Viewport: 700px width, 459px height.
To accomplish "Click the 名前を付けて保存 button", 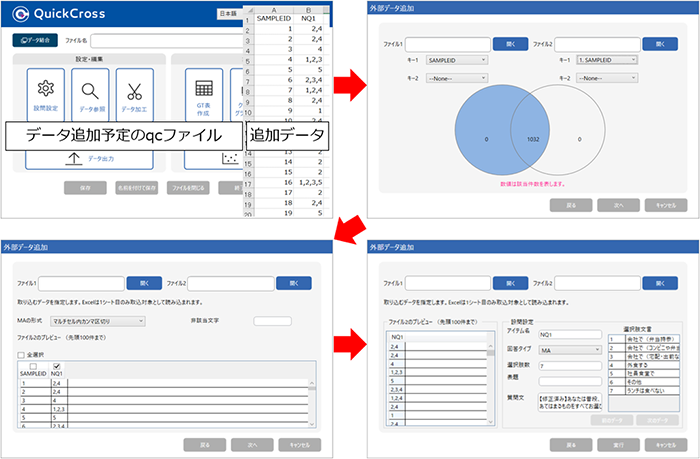I will 137,188.
